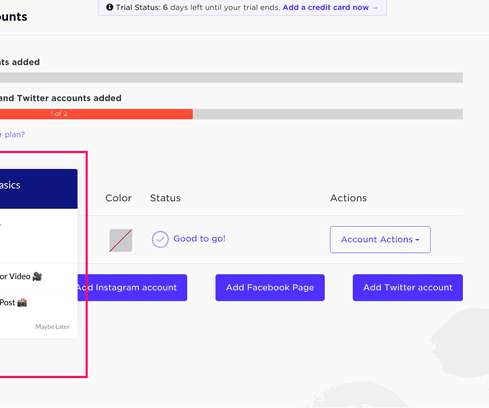Viewport: 489px width, 408px height.
Task: Click the Twitter accounts added heading
Action: point(61,98)
